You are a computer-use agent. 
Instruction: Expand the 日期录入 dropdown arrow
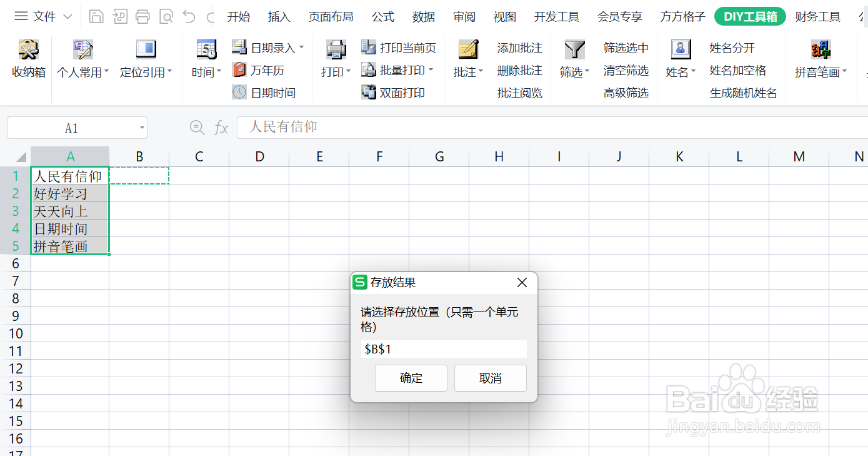pyautogui.click(x=301, y=48)
